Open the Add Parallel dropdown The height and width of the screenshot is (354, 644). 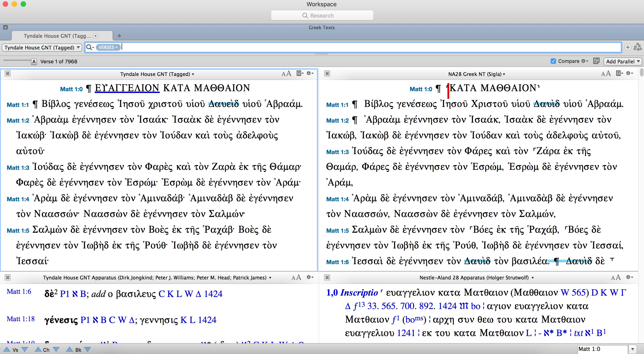(622, 62)
